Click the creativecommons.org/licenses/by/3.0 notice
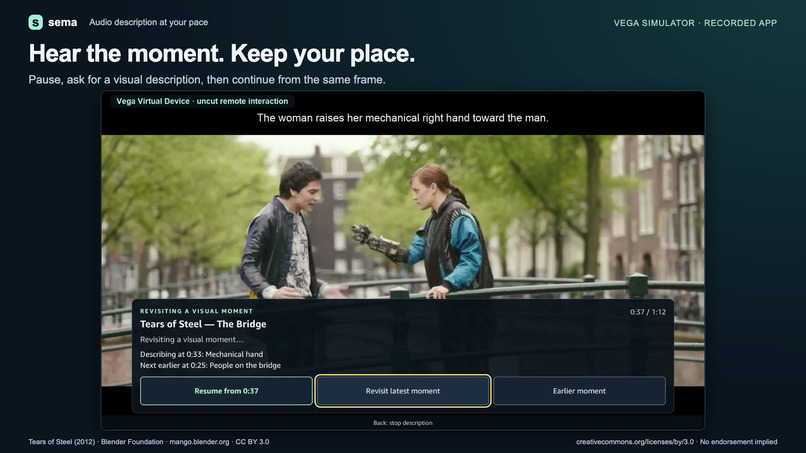Viewport: 806px width, 453px height. click(676, 442)
